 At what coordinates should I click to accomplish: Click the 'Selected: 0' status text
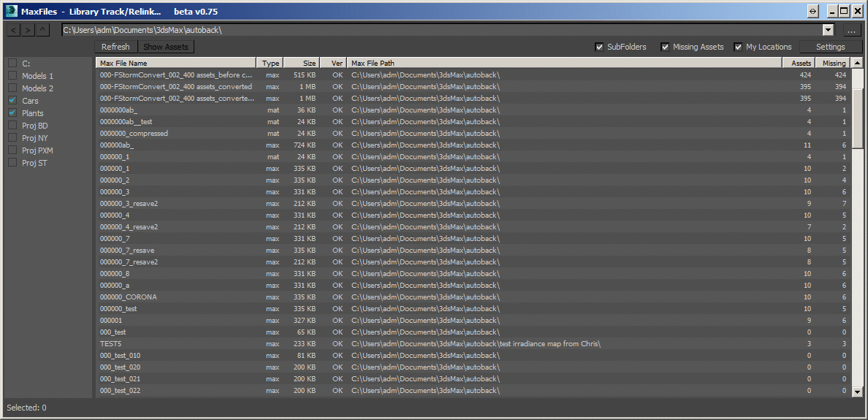pos(26,408)
